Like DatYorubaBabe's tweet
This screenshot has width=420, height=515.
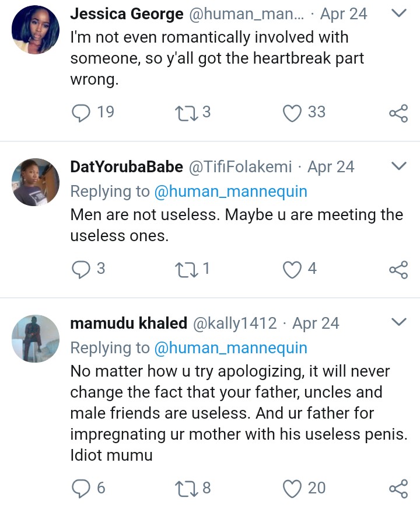(x=292, y=269)
